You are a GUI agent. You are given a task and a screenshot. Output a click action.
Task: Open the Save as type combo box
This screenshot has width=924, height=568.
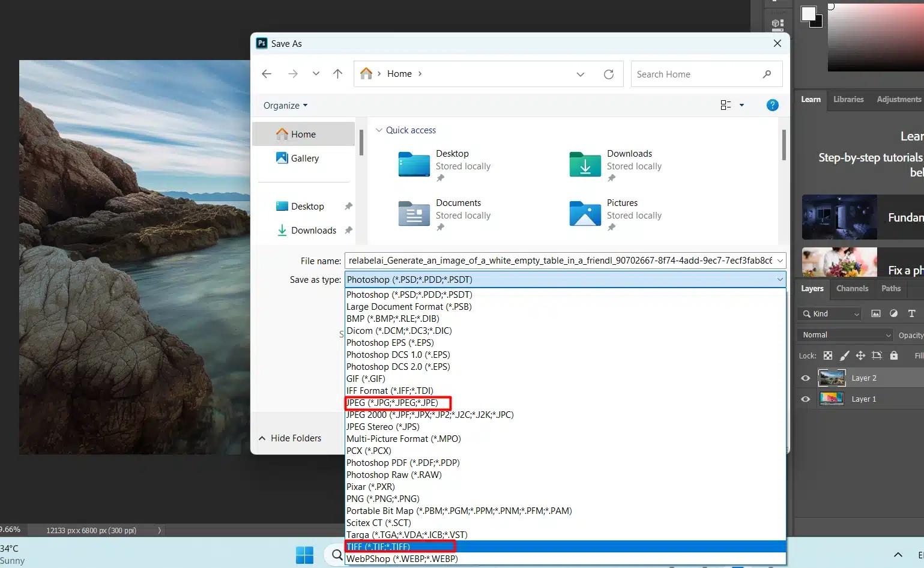[x=565, y=279]
